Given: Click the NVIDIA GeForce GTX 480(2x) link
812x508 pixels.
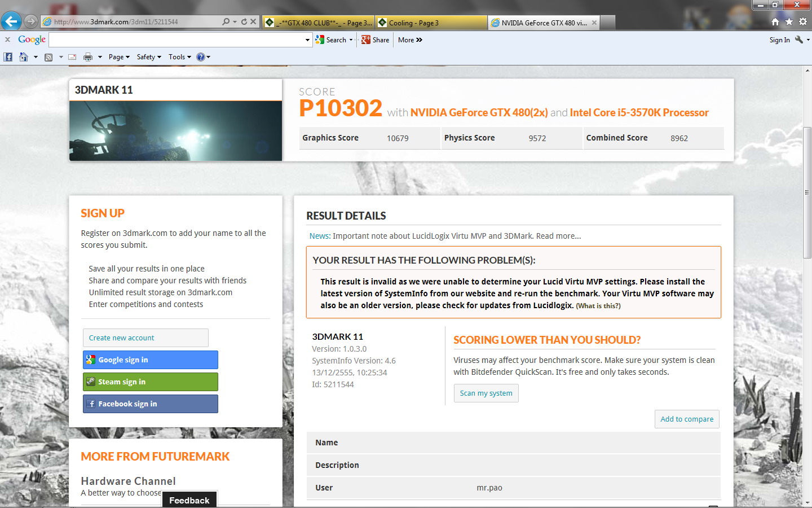Looking at the screenshot, I should (x=479, y=112).
